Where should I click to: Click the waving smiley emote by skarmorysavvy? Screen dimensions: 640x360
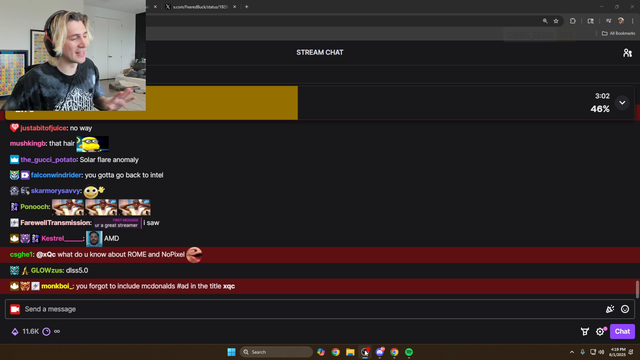point(94,191)
